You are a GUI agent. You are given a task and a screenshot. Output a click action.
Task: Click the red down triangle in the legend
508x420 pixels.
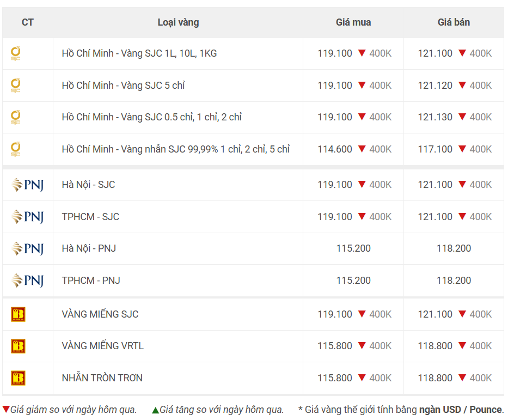pyautogui.click(x=6, y=409)
